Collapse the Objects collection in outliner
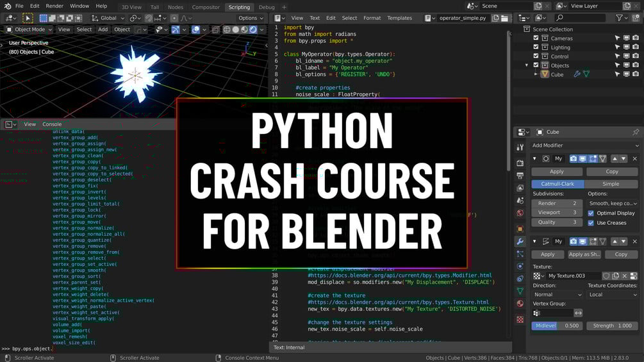Screen dimensions: 644x362 pyautogui.click(x=527, y=65)
